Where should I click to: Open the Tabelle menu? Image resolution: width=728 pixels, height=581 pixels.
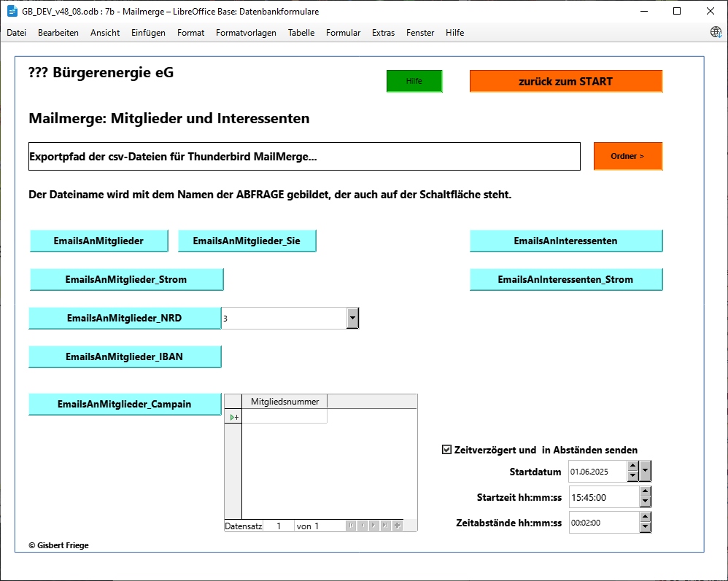pos(301,33)
